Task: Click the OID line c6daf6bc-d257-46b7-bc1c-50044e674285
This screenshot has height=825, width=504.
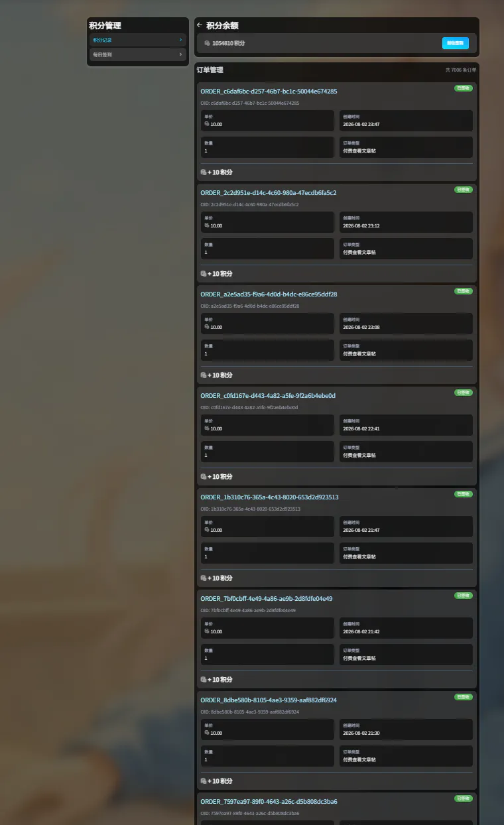Action: click(x=250, y=103)
